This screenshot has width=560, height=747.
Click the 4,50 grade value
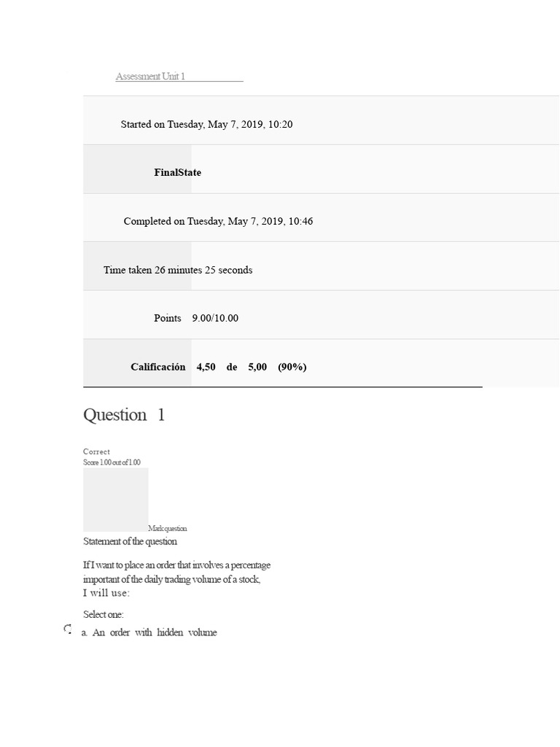[206, 367]
